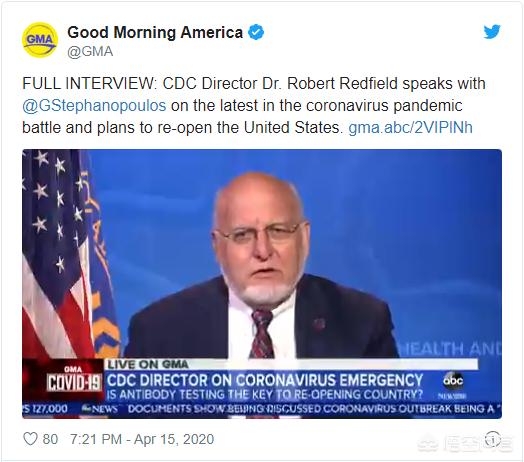Image resolution: width=524 pixels, height=462 pixels.
Task: Click the @GMA handle
Action: [90, 52]
